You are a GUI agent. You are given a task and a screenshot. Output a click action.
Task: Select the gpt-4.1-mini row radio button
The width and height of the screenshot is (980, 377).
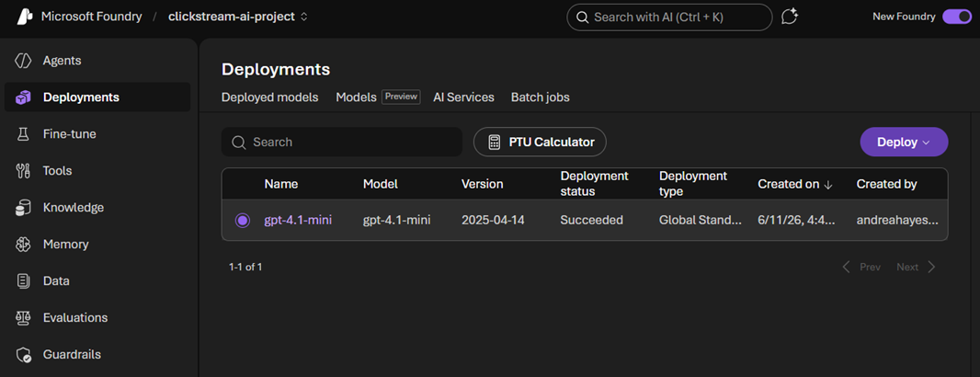243,220
